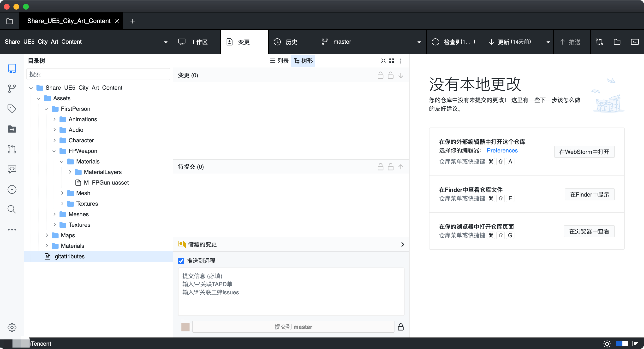644x349 pixels.
Task: Switch to 列表 list view
Action: point(280,61)
